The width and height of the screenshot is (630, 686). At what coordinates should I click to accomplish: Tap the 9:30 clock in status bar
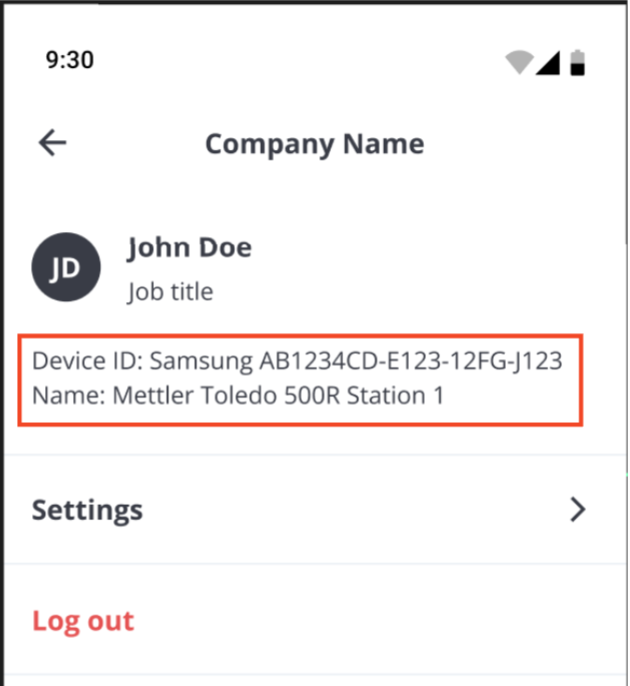70,60
